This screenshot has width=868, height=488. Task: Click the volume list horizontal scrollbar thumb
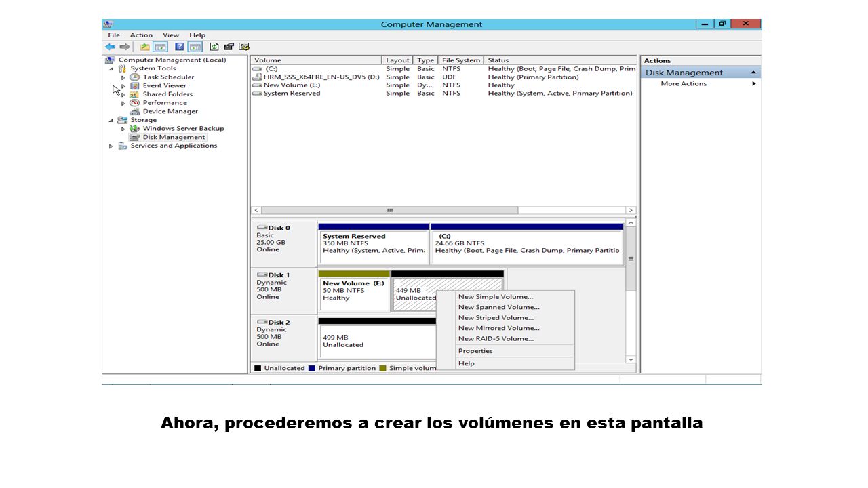(x=389, y=210)
